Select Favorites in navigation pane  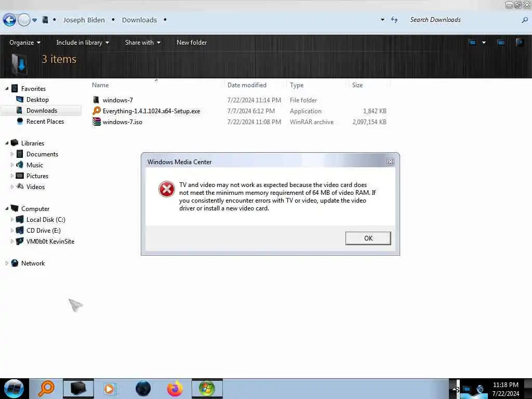(33, 88)
